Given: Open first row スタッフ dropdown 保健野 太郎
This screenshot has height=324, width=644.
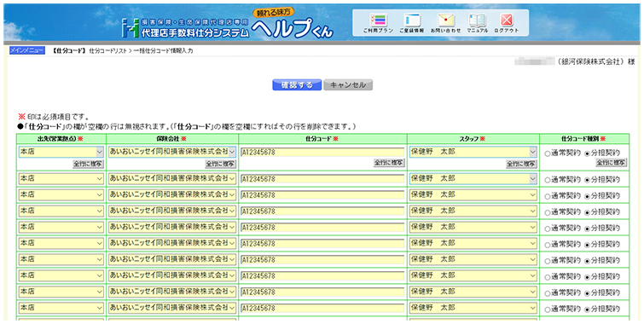Looking at the screenshot, I should coord(473,152).
